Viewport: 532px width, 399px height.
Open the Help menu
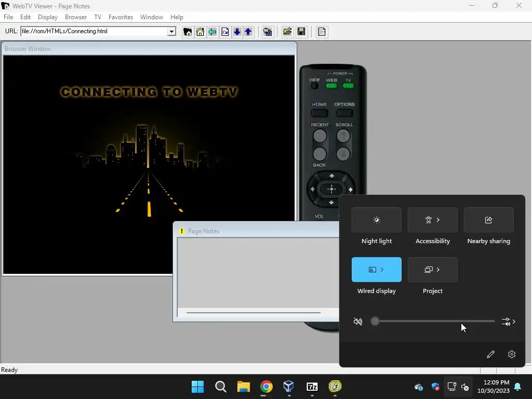tap(177, 17)
